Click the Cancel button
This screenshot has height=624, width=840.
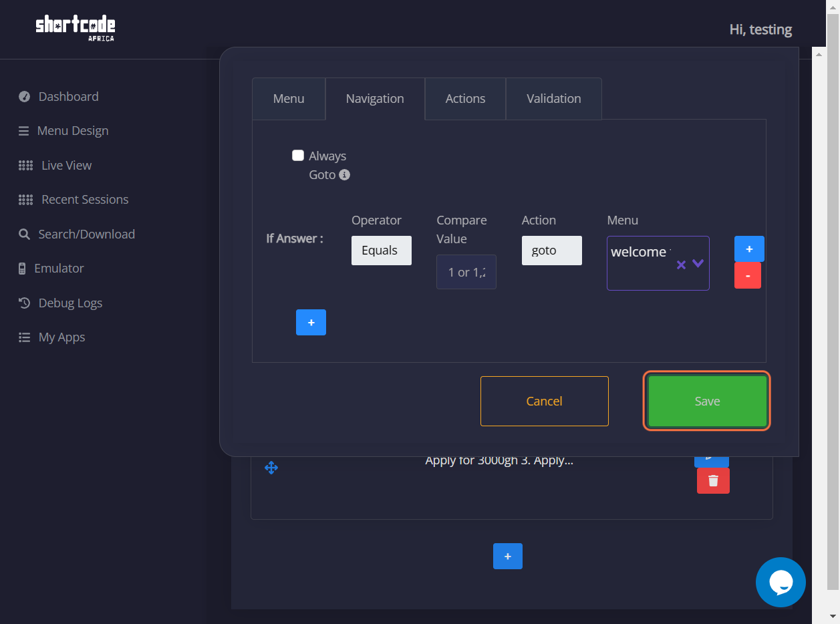(x=545, y=401)
